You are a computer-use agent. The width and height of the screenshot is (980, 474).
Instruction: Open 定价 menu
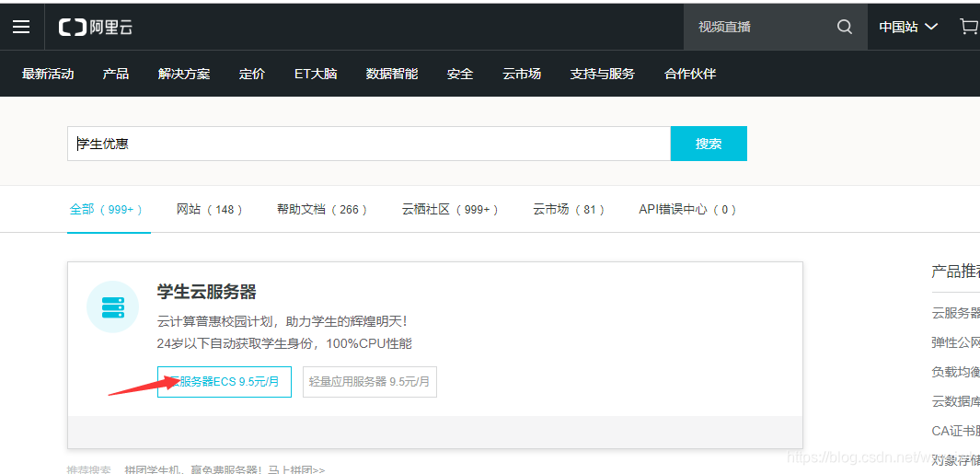pos(252,74)
